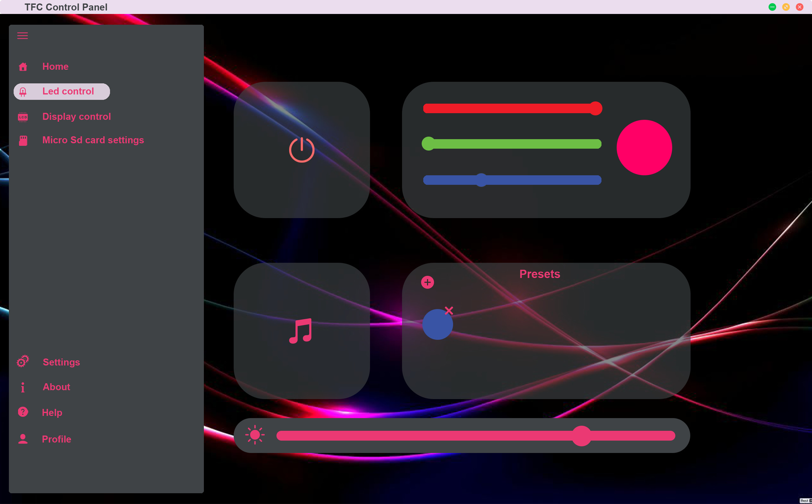Open the Profile page
812x504 pixels.
56,439
